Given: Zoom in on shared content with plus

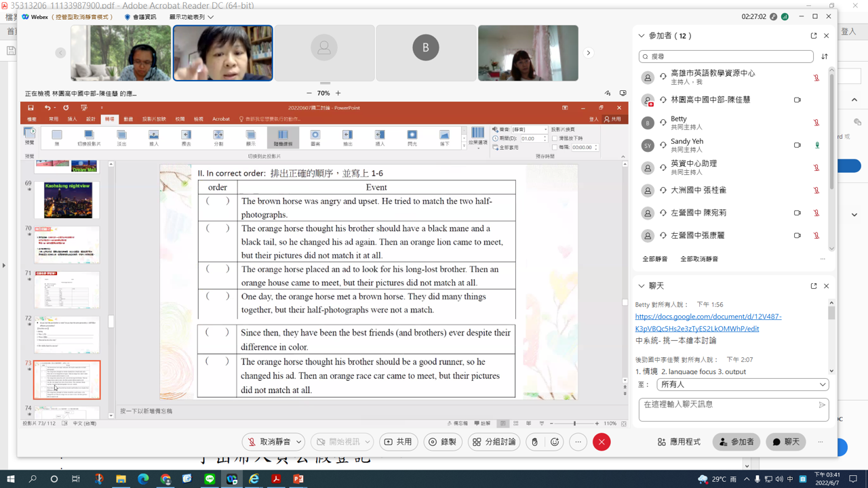Looking at the screenshot, I should [338, 94].
